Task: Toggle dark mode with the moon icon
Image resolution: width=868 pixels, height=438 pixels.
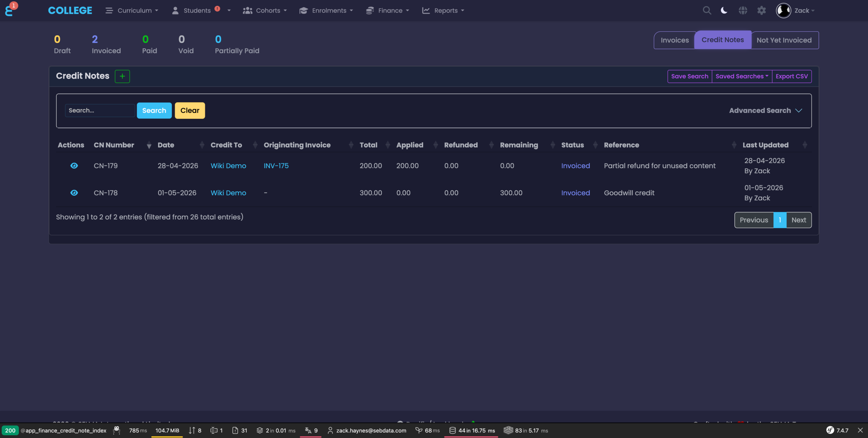Action: pos(724,11)
